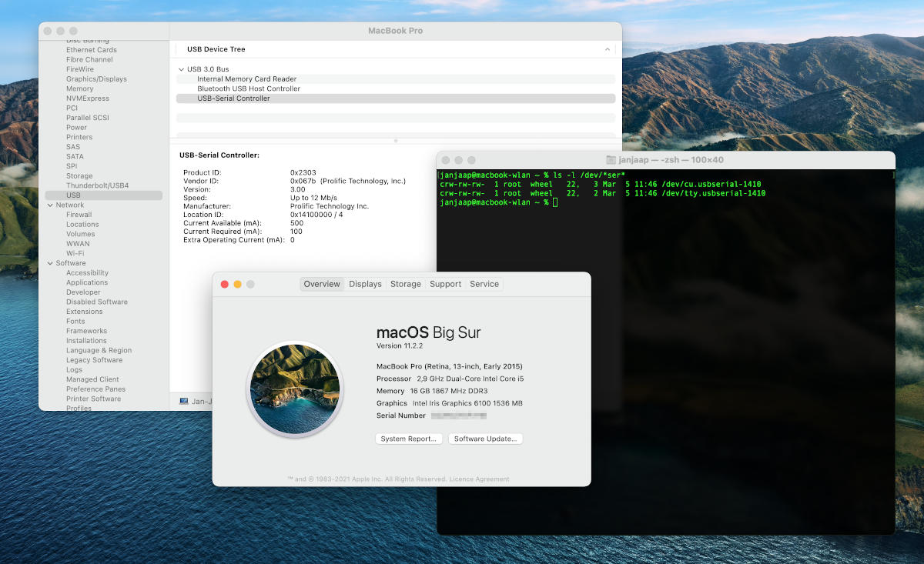Select SATA in the sidebar

click(x=75, y=156)
